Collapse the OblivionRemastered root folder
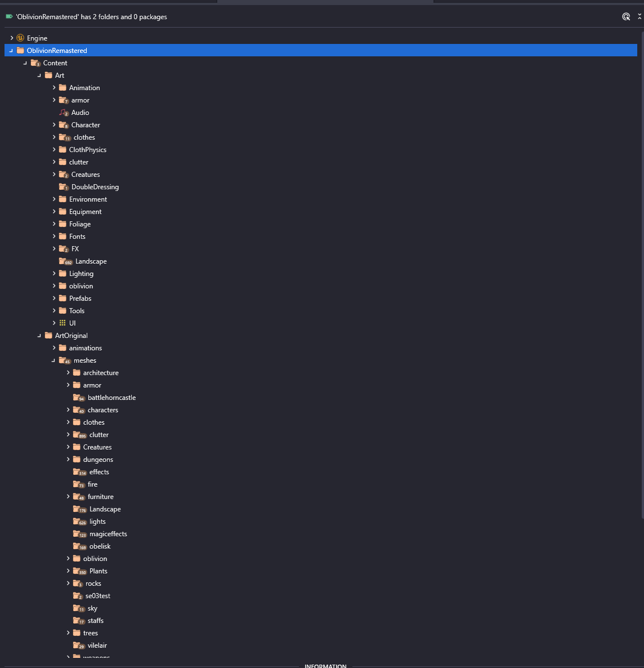 (x=11, y=50)
